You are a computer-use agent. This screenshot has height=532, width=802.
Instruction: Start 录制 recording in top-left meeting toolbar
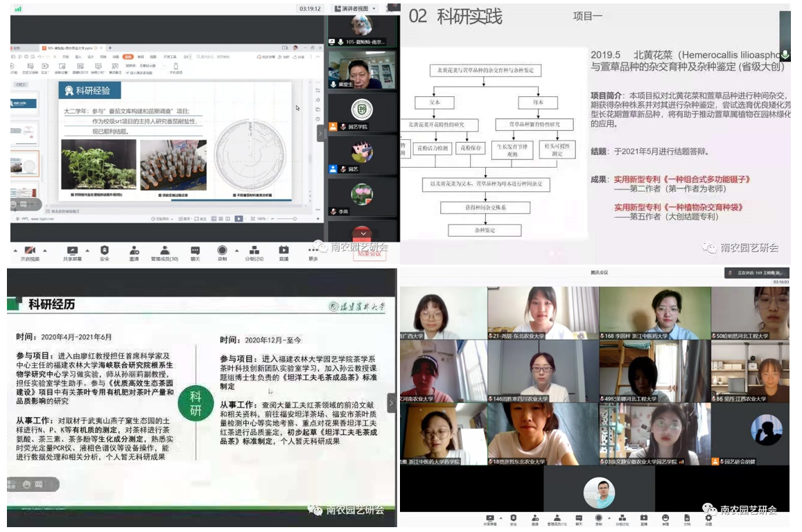click(223, 250)
